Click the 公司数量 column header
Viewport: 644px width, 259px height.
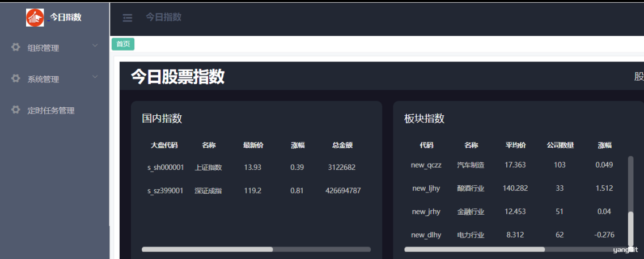click(560, 145)
